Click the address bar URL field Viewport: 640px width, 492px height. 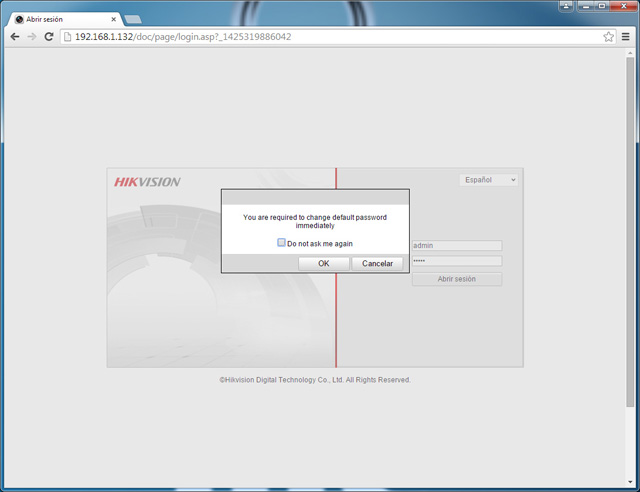338,37
